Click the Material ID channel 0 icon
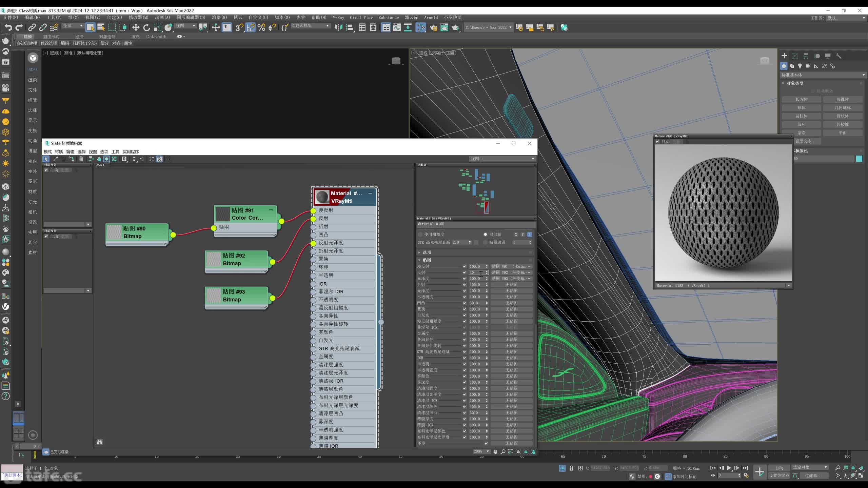 [x=124, y=159]
